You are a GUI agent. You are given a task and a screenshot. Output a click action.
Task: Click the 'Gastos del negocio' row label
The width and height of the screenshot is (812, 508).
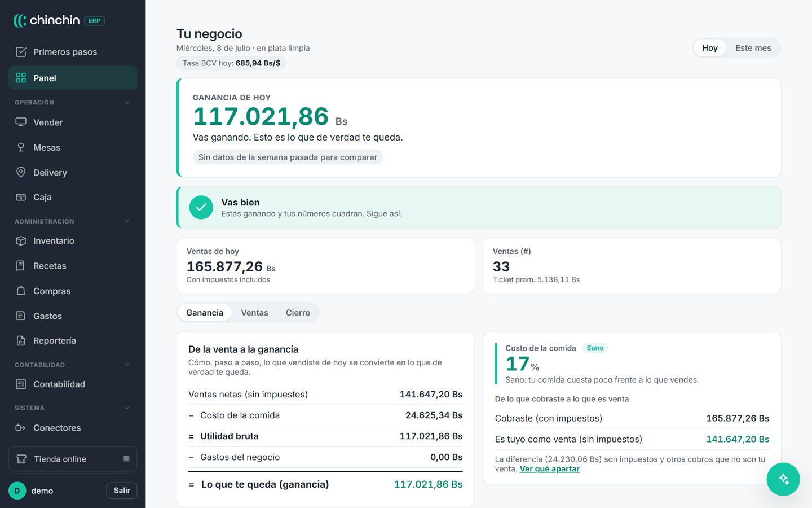click(x=240, y=457)
